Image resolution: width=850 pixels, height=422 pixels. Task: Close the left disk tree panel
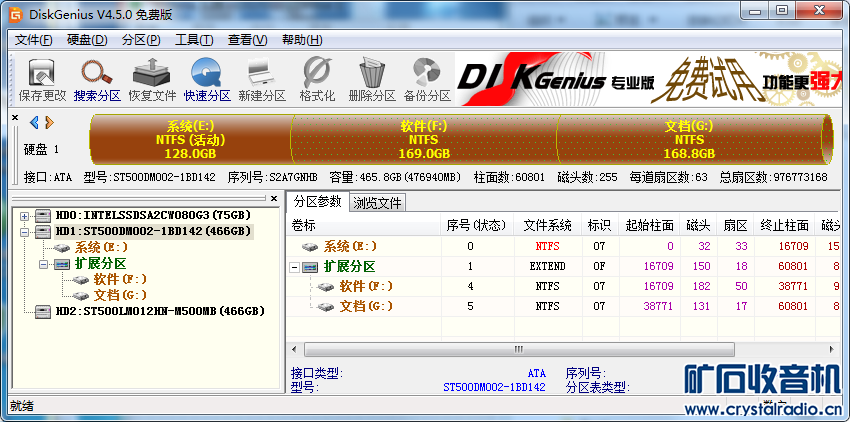click(x=274, y=198)
